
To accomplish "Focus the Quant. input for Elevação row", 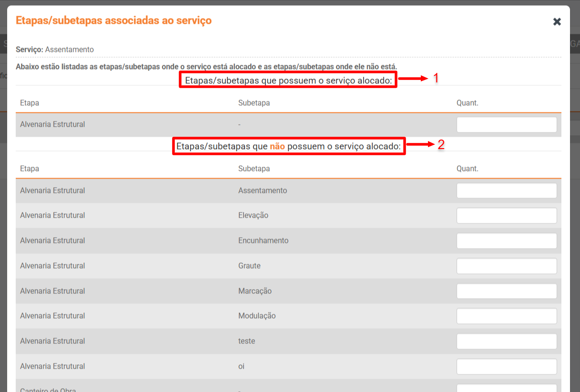I will (x=506, y=215).
